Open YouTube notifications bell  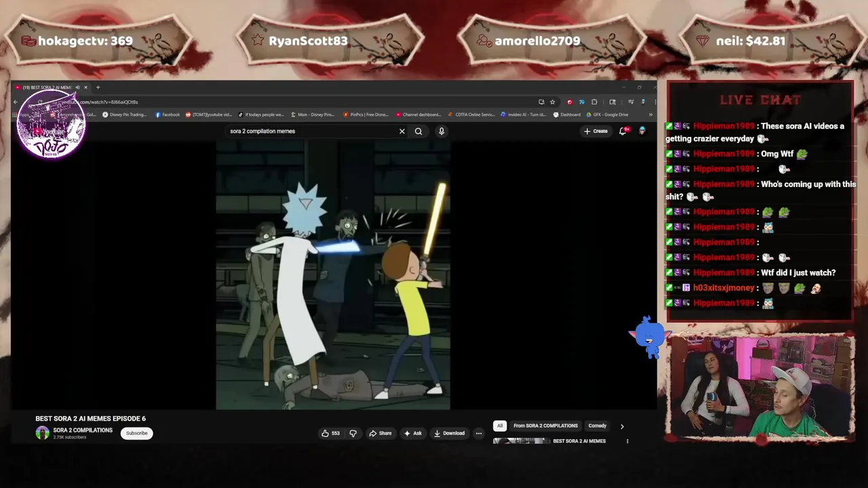point(623,131)
